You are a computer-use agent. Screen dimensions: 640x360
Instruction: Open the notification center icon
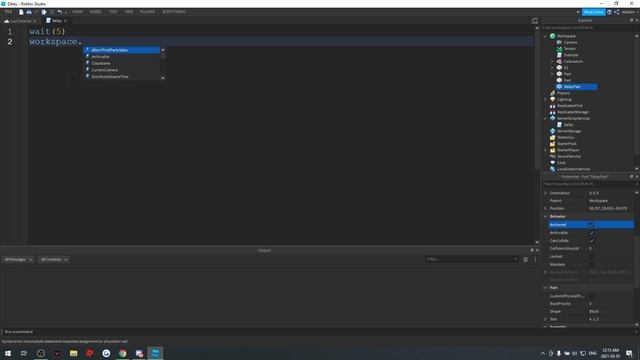point(629,353)
